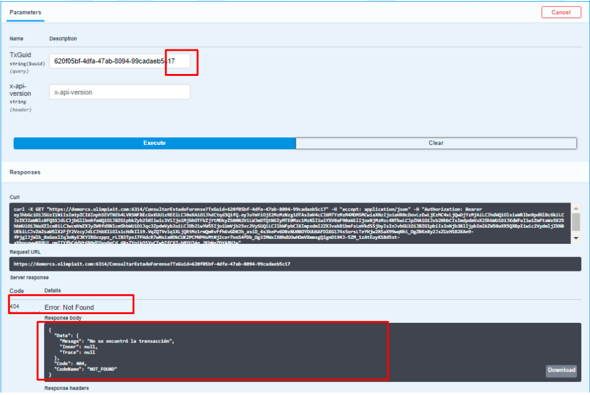Click the Cancel button
This screenshot has height=395, width=590.
(561, 12)
